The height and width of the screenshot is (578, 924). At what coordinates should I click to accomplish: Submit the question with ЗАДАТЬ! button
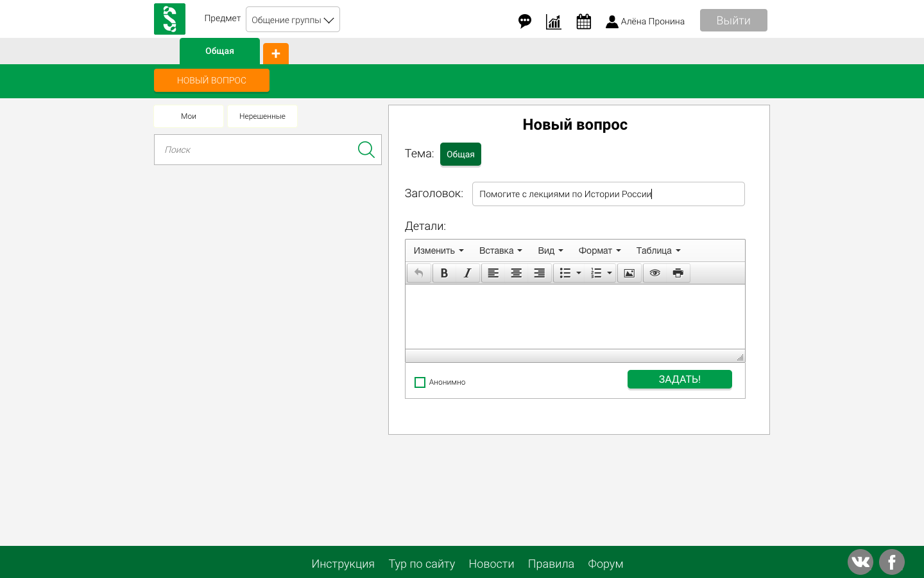click(680, 379)
